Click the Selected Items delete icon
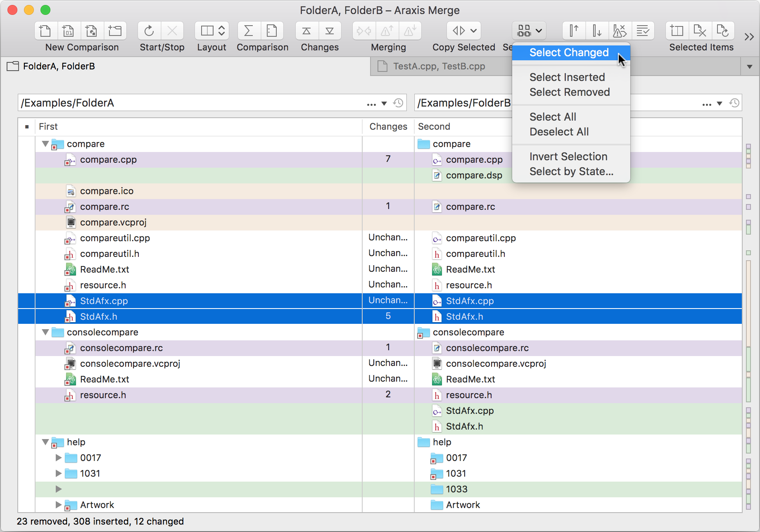 [x=700, y=31]
